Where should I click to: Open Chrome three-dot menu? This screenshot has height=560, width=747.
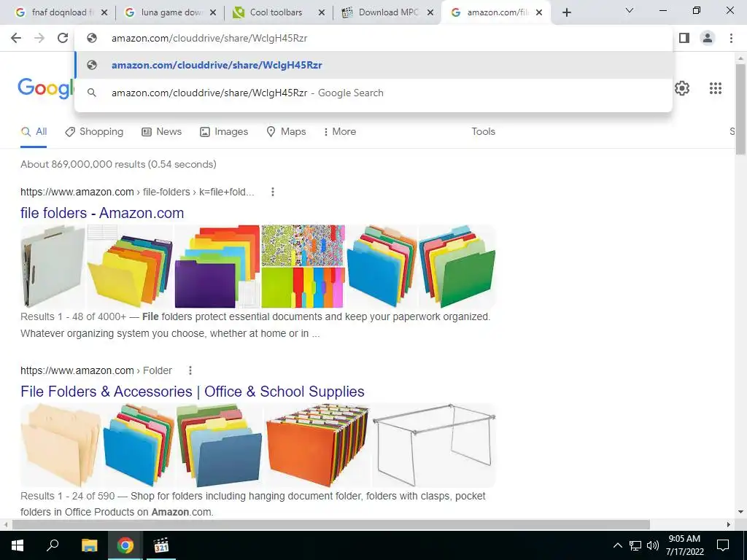(x=731, y=38)
